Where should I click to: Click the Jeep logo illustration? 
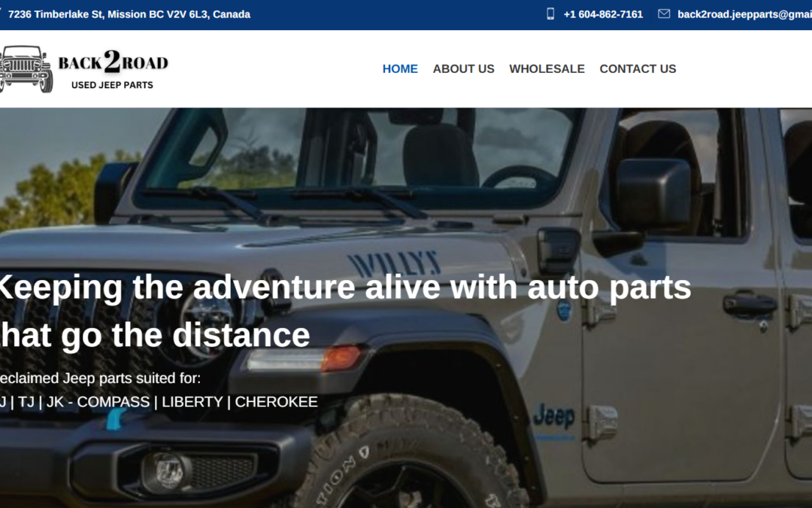(26, 69)
